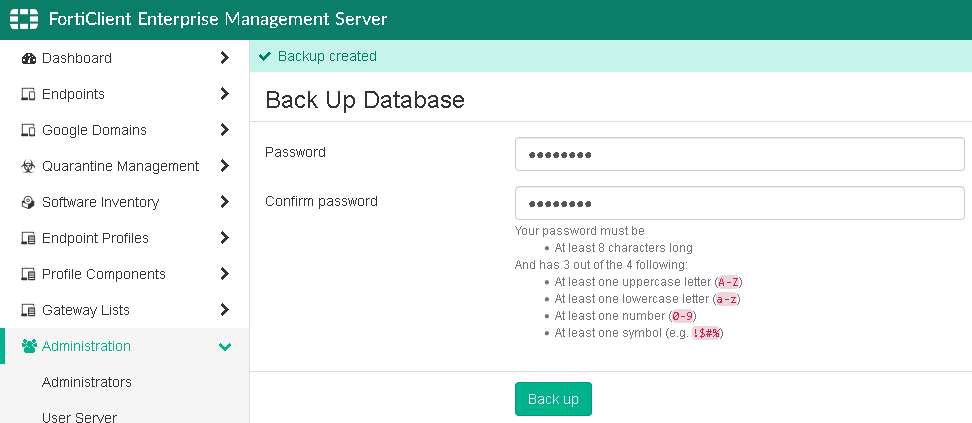
Task: Expand the Dashboard menu chevron
Action: click(225, 58)
